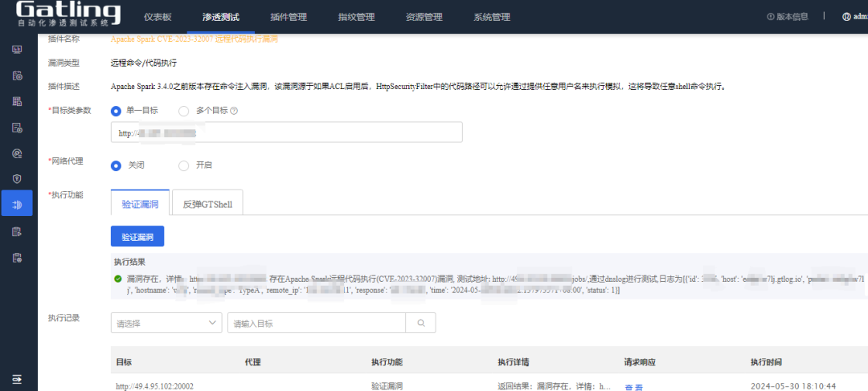
Task: Select the 多个目标 radio button
Action: pyautogui.click(x=183, y=111)
